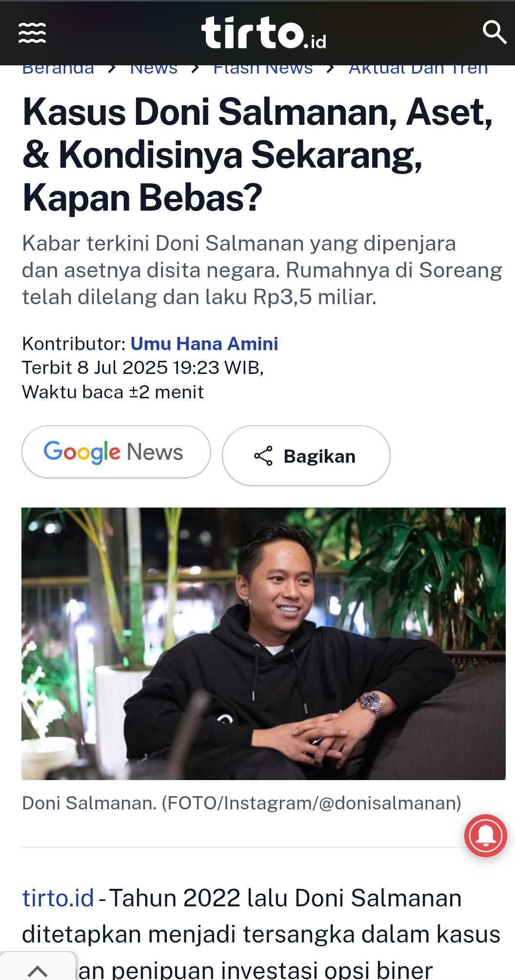Open the Beranda breadcrumb link
Viewport: 515px width, 980px height.
tap(58, 70)
